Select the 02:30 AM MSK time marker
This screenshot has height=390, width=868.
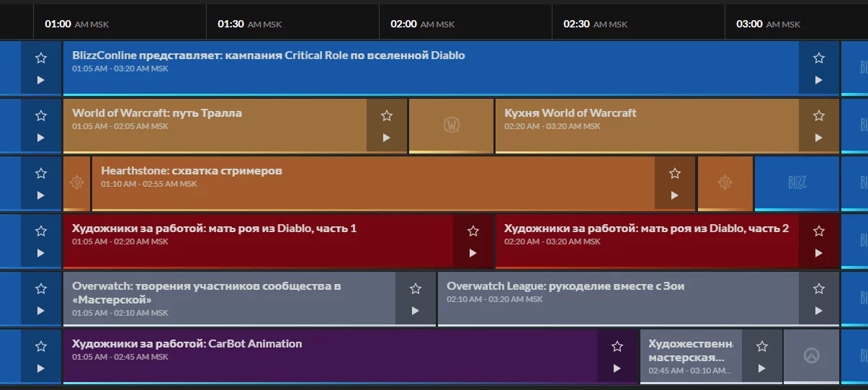(x=596, y=24)
